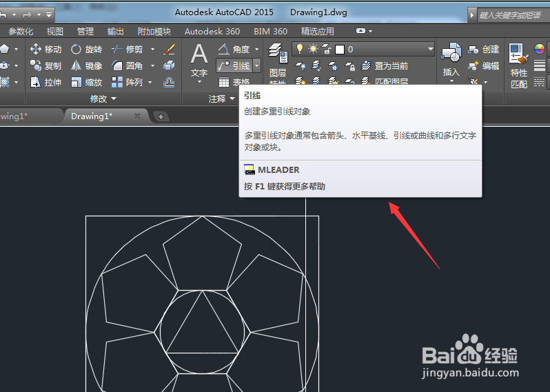This screenshot has width=550, height=392.
Task: Select the 圆角 (Fillet) tool
Action: (128, 65)
